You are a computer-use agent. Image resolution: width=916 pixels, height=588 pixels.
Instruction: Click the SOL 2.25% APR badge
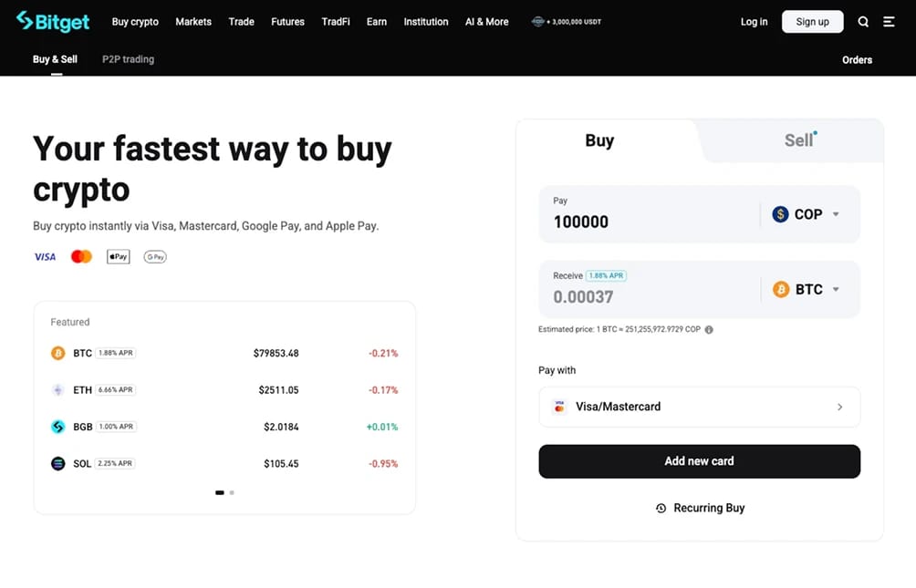[115, 464]
